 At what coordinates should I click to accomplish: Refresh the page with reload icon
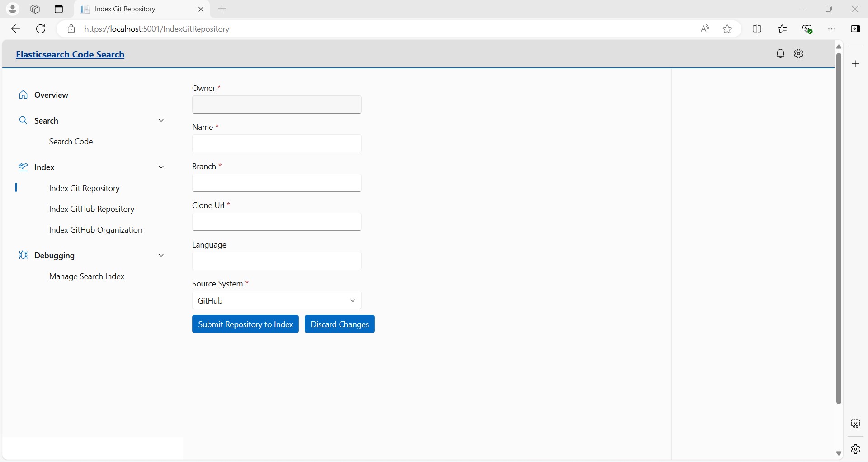point(41,29)
